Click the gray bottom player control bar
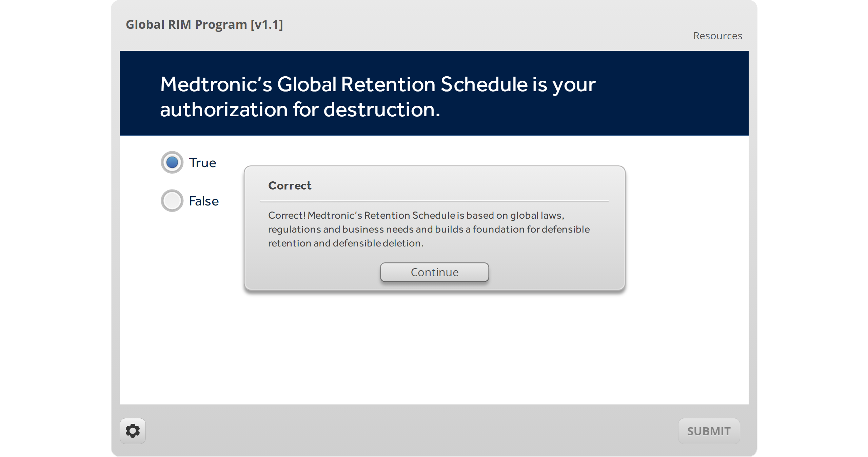The height and width of the screenshot is (457, 868). click(x=407, y=431)
